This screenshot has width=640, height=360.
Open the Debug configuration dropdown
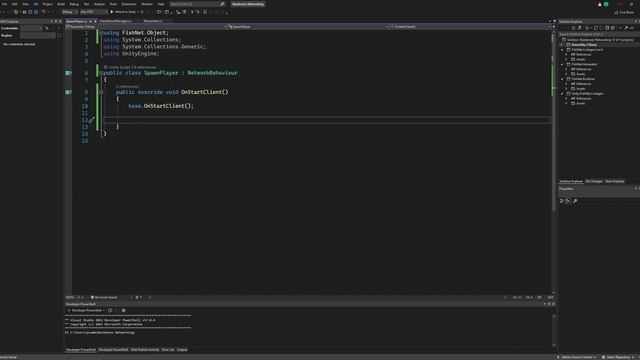(x=69, y=12)
